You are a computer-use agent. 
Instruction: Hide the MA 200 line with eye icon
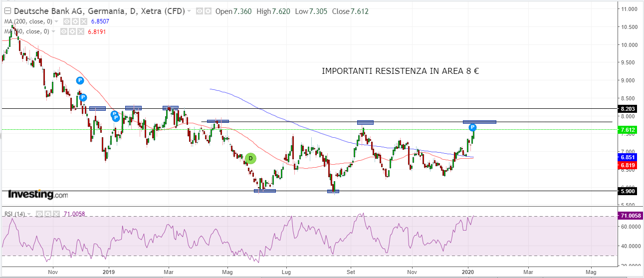click(67, 21)
